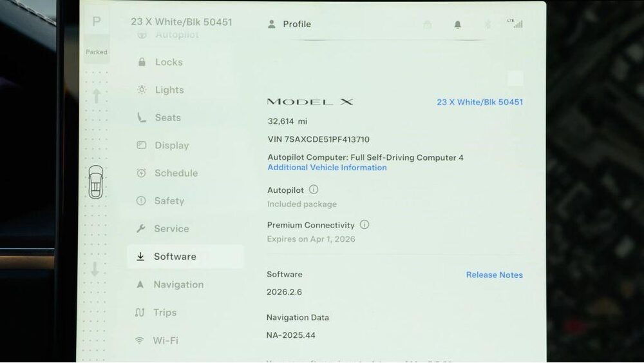The width and height of the screenshot is (644, 363).
Task: Open Release Notes link
Action: pos(494,275)
